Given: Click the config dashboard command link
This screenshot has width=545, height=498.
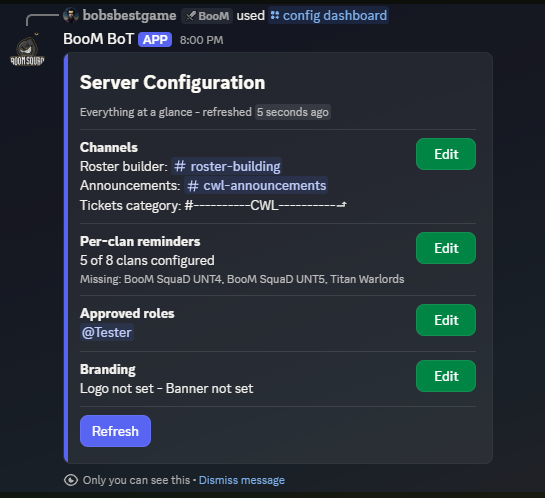Looking at the screenshot, I should (x=328, y=15).
